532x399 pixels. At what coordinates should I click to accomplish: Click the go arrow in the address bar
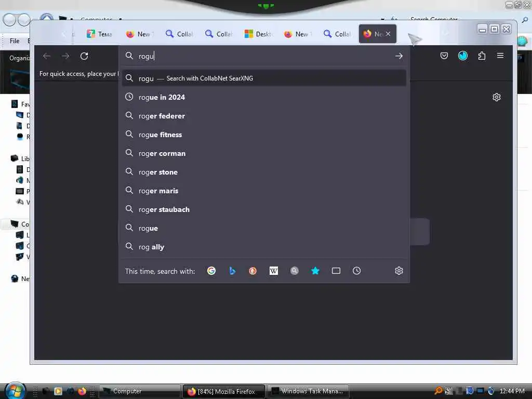tap(399, 56)
